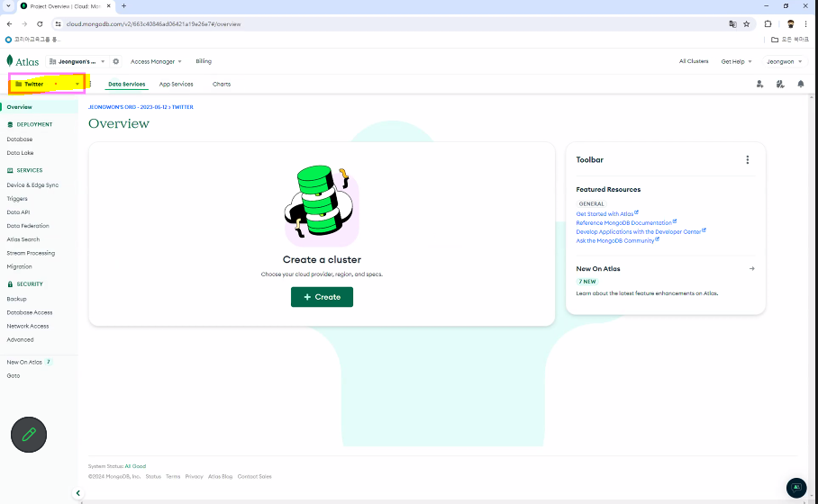Open Atlas Search in the sidebar
This screenshot has width=818, height=504.
pos(23,239)
